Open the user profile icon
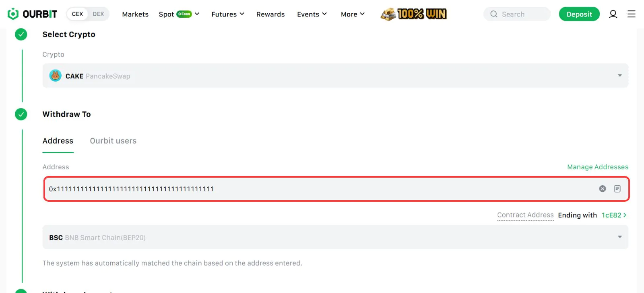The image size is (644, 293). click(613, 14)
